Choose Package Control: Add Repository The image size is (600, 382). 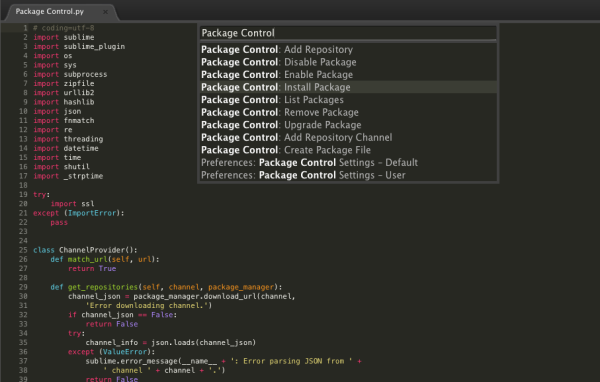(x=348, y=49)
